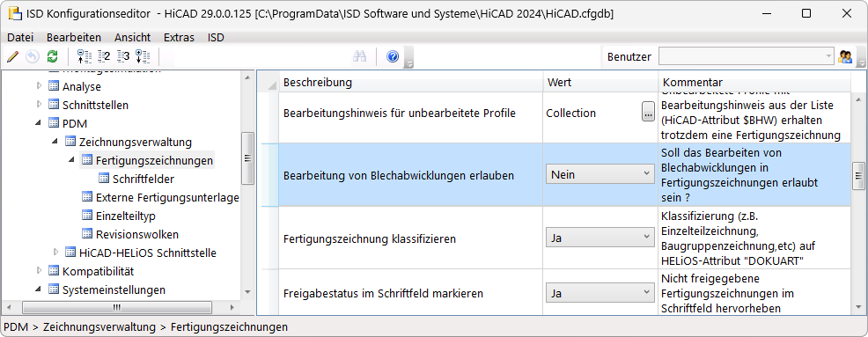Expand the Kompatibilität node
Screen dimensions: 868x337
39,271
